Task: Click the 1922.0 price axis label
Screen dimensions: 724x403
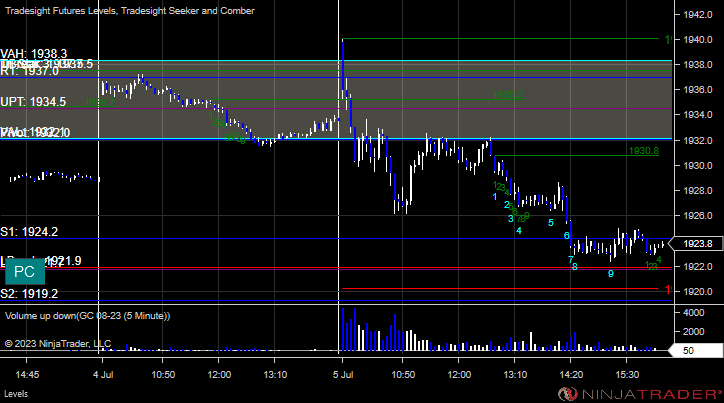Action: click(x=698, y=266)
